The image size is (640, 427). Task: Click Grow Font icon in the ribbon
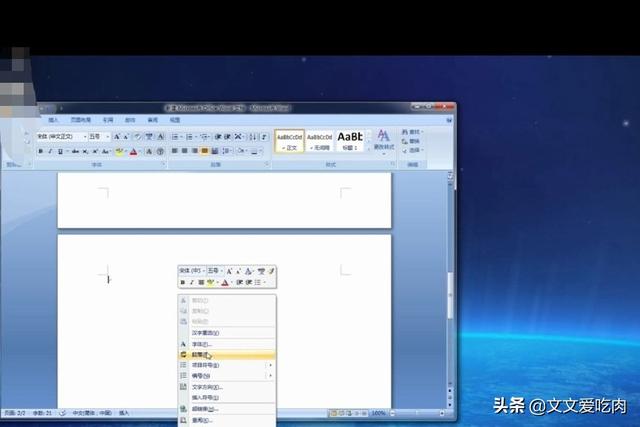[x=117, y=137]
